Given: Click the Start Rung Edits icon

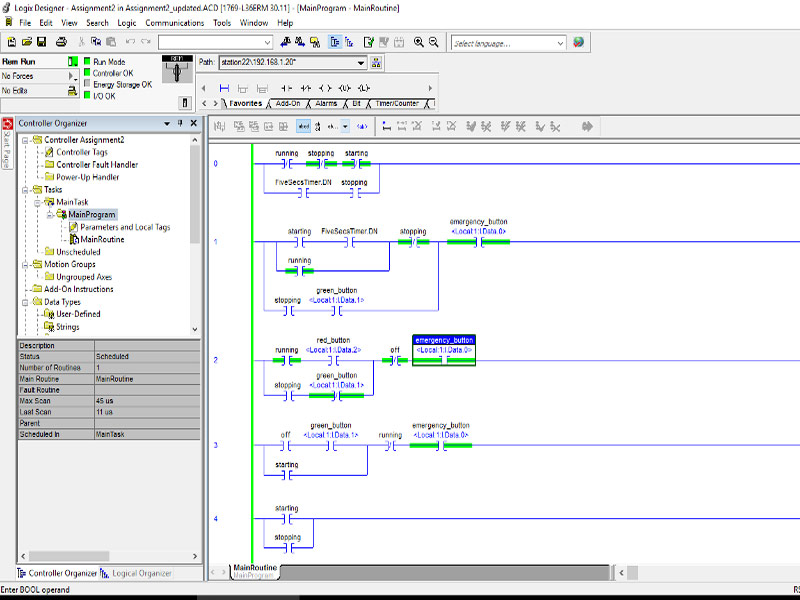Looking at the screenshot, I should coord(386,127).
